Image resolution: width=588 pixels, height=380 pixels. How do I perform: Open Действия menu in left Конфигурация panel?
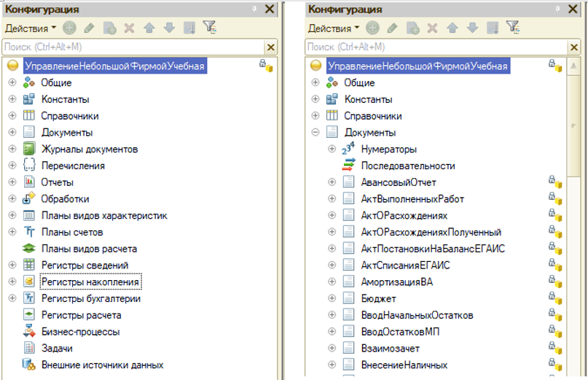[x=31, y=28]
